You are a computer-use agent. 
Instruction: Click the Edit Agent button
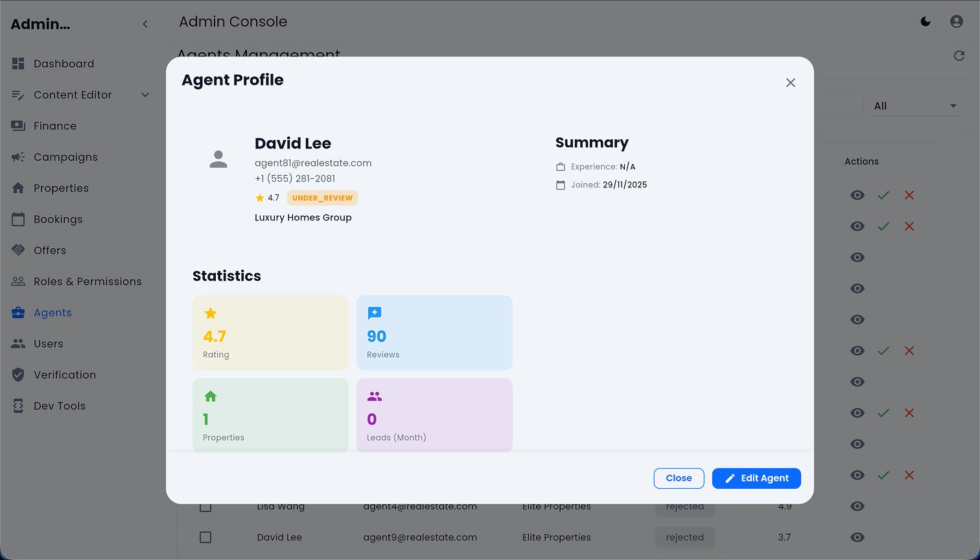pyautogui.click(x=756, y=478)
